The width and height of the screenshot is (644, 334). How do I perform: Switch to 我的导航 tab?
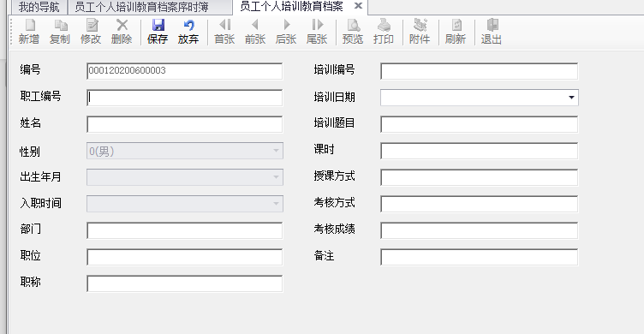[x=39, y=7]
